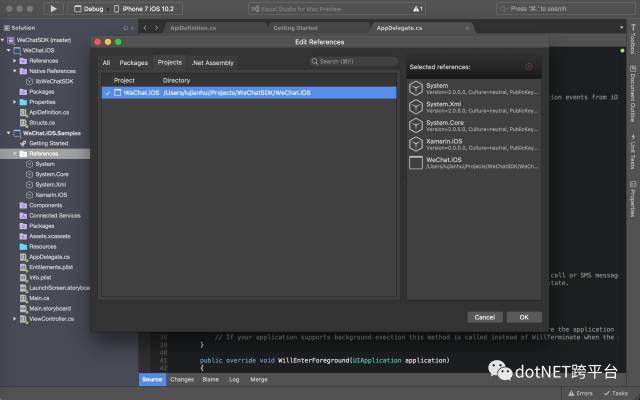This screenshot has width=640, height=400.
Task: Select the .Net Assembly tab
Action: [213, 63]
